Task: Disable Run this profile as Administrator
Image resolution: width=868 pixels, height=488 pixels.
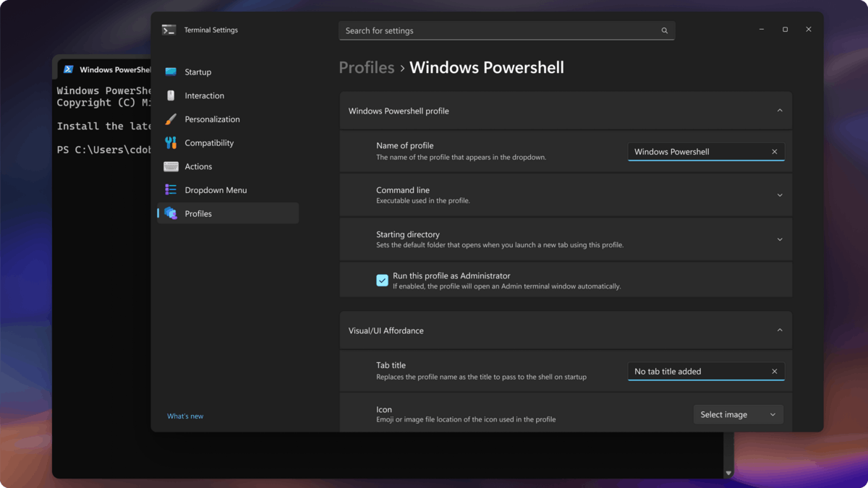Action: tap(383, 280)
